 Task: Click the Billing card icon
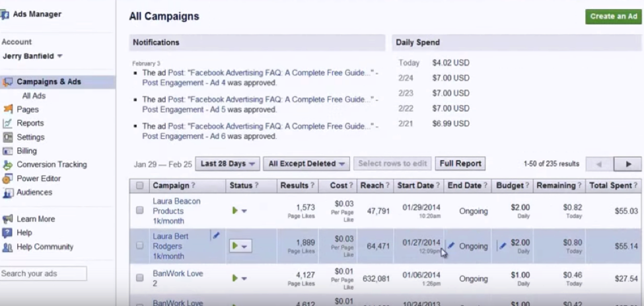pos(7,151)
